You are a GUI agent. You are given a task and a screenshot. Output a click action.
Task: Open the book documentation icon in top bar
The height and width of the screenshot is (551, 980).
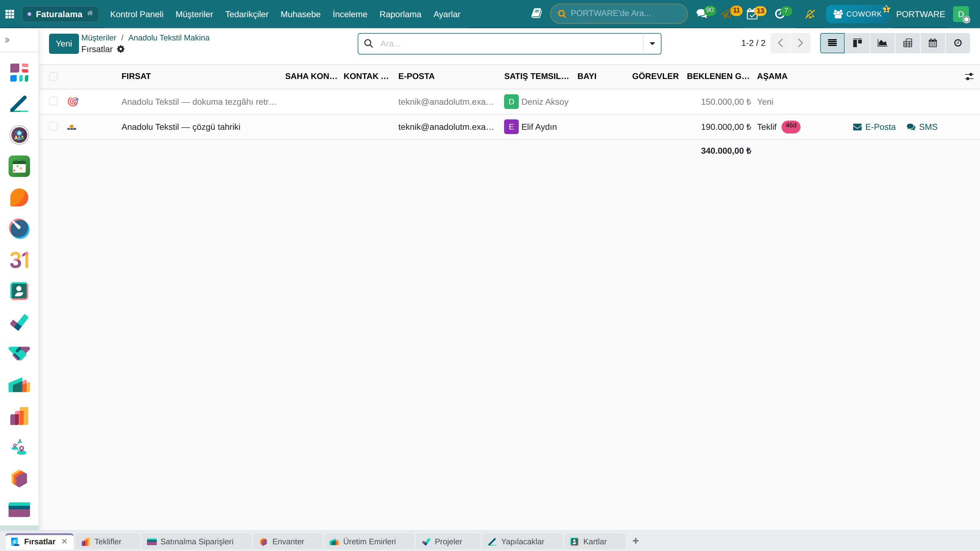coord(537,14)
